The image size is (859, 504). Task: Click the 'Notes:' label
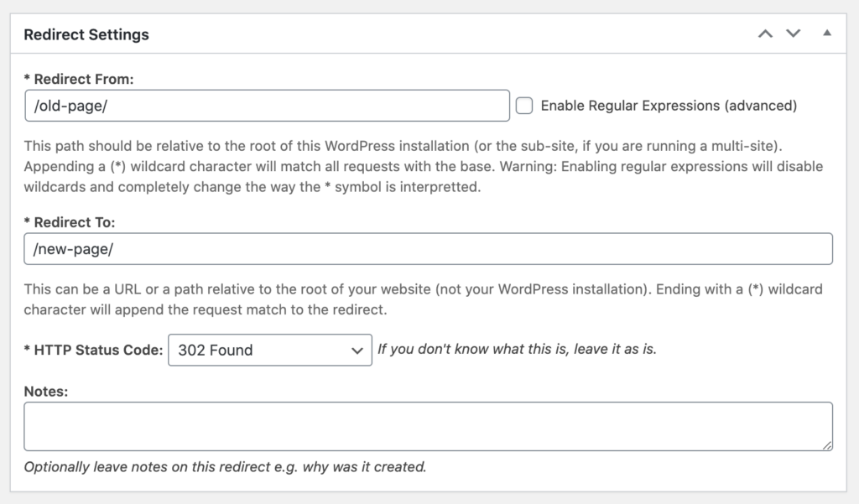coord(46,392)
